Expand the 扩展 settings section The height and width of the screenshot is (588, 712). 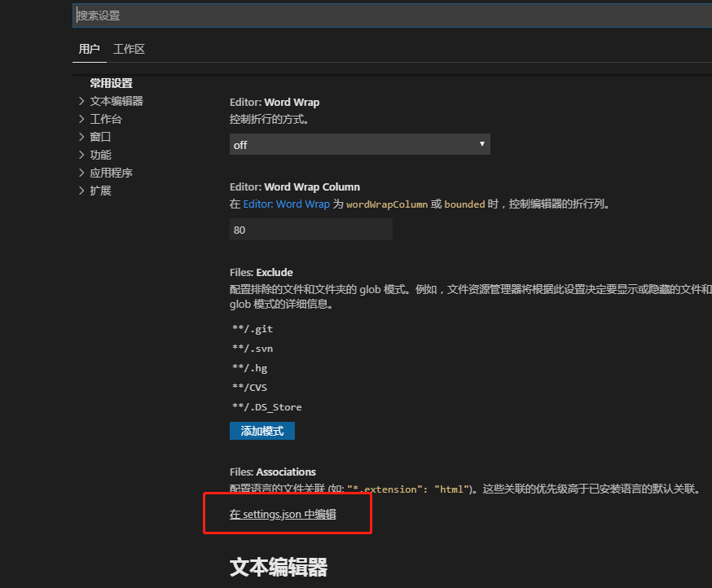pos(99,190)
